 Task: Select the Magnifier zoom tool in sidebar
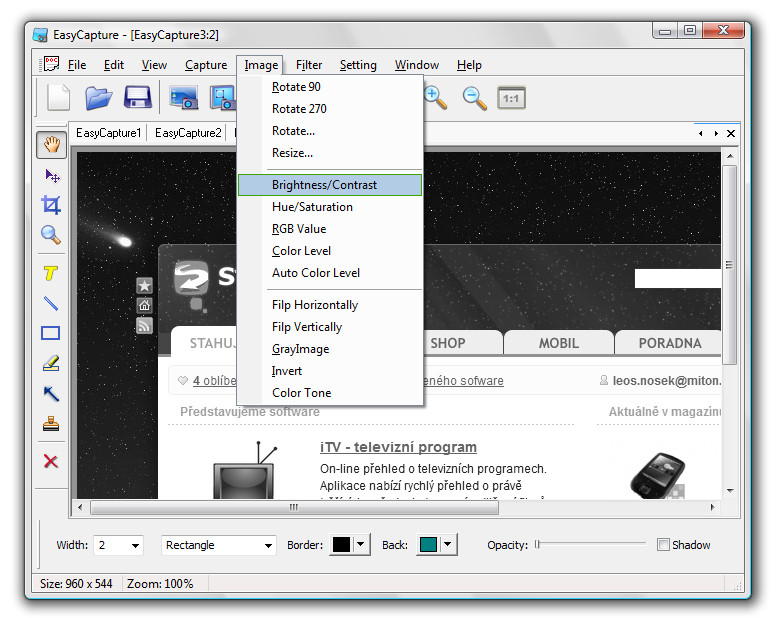pos(51,235)
